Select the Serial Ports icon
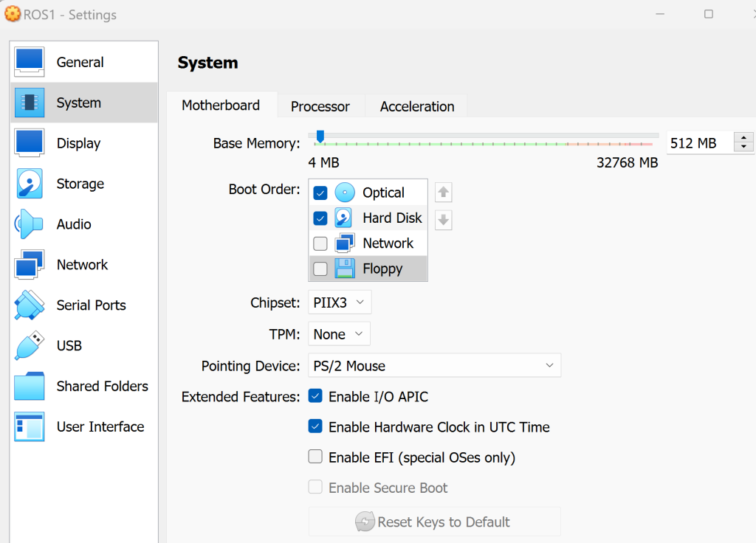This screenshot has height=543, width=756. tap(30, 305)
